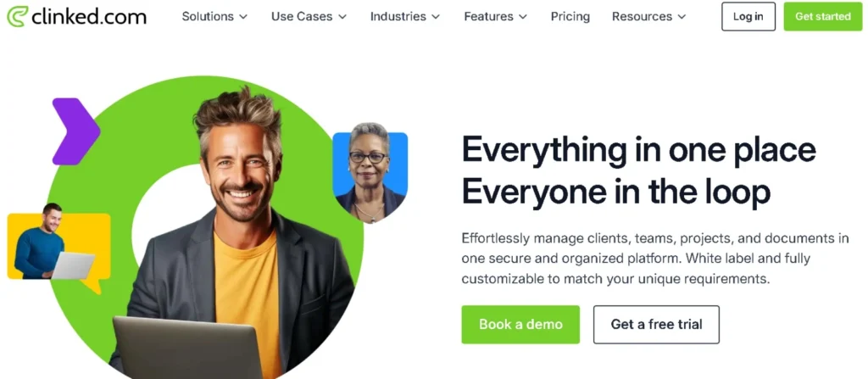Click the purple arrow shape graphic
Viewport: 868px width, 379px height.
(75, 131)
